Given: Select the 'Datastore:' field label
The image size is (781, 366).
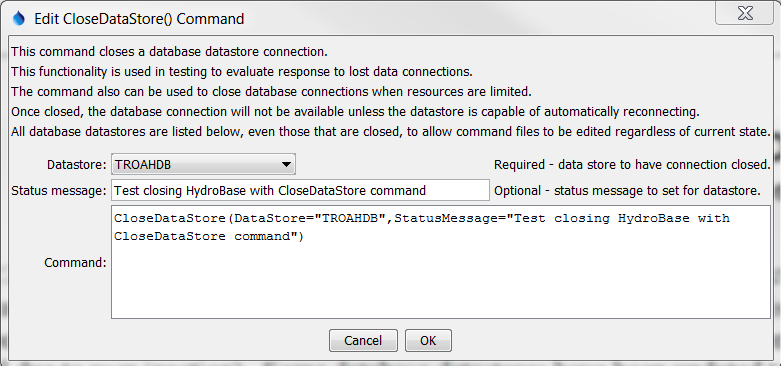Looking at the screenshot, I should click(77, 164).
